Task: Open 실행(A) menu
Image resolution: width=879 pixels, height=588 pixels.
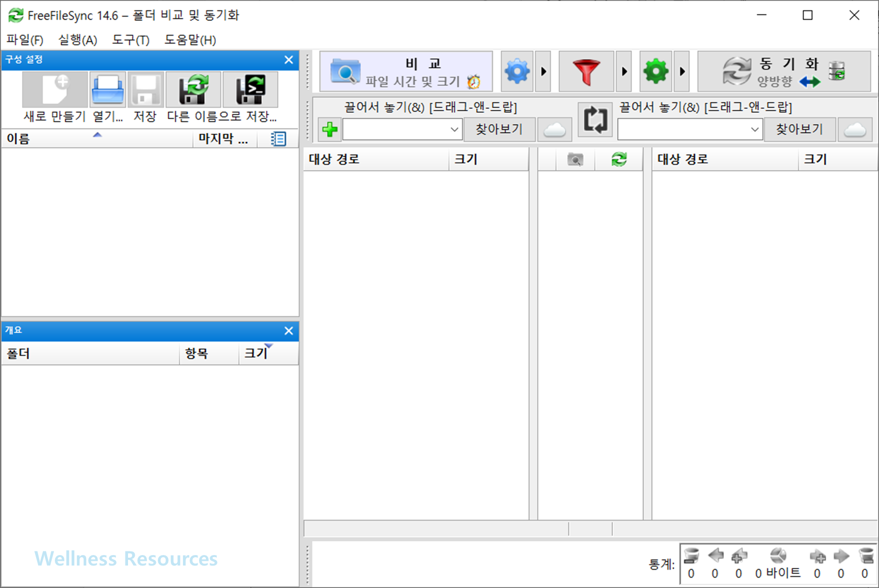Action: (77, 40)
